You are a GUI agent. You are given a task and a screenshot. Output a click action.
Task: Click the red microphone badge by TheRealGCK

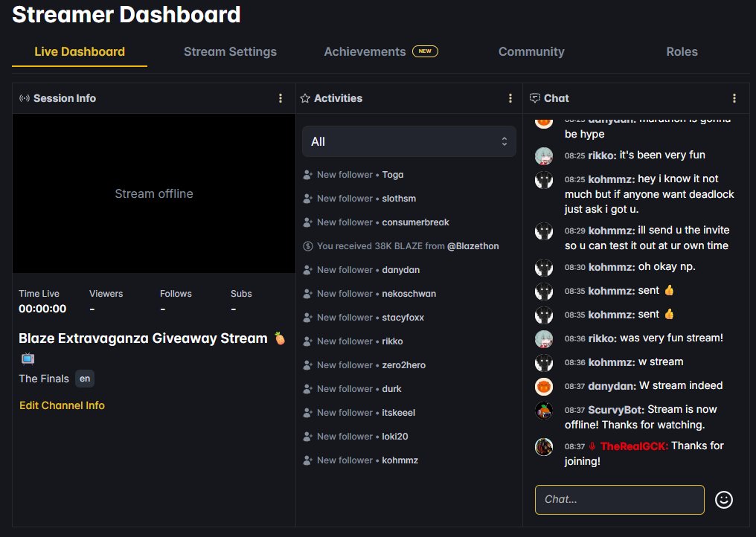592,446
